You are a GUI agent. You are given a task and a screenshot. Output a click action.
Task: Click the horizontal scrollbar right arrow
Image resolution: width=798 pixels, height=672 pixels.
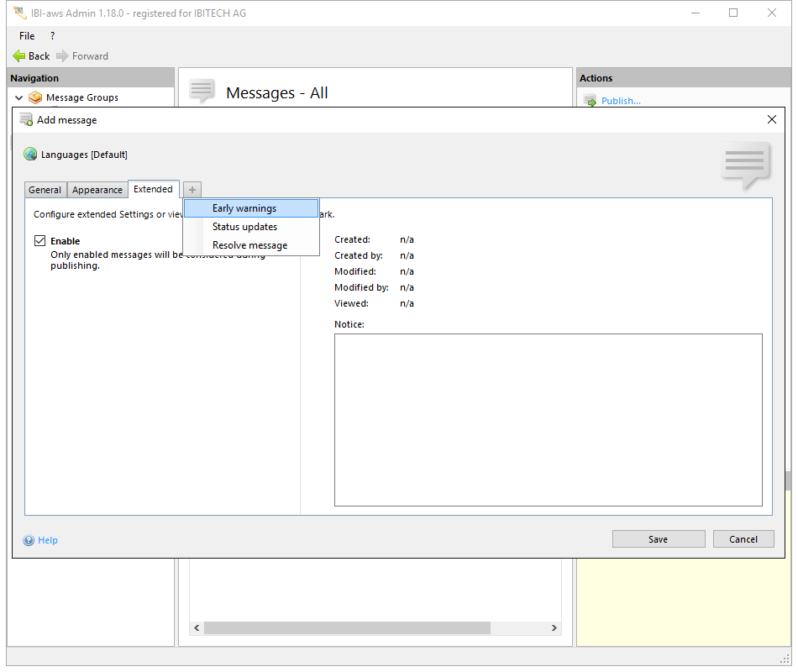tap(554, 627)
